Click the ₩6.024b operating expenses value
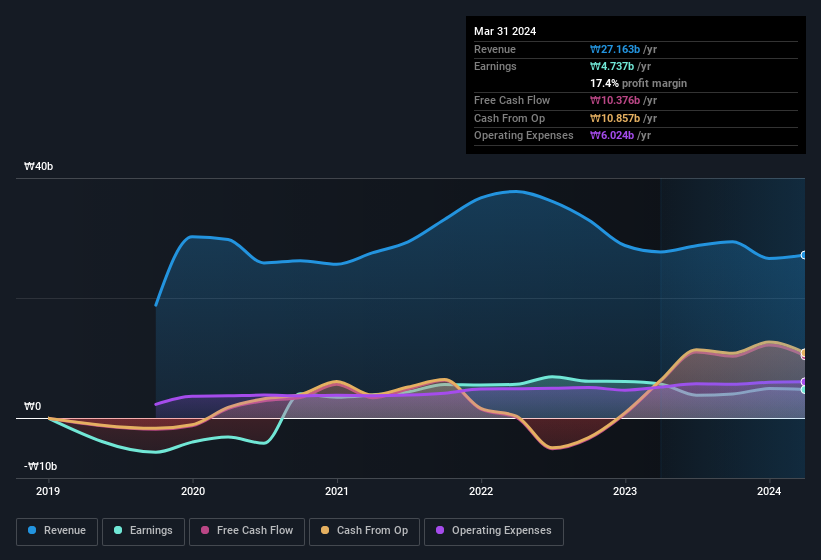This screenshot has width=821, height=560. click(x=612, y=136)
